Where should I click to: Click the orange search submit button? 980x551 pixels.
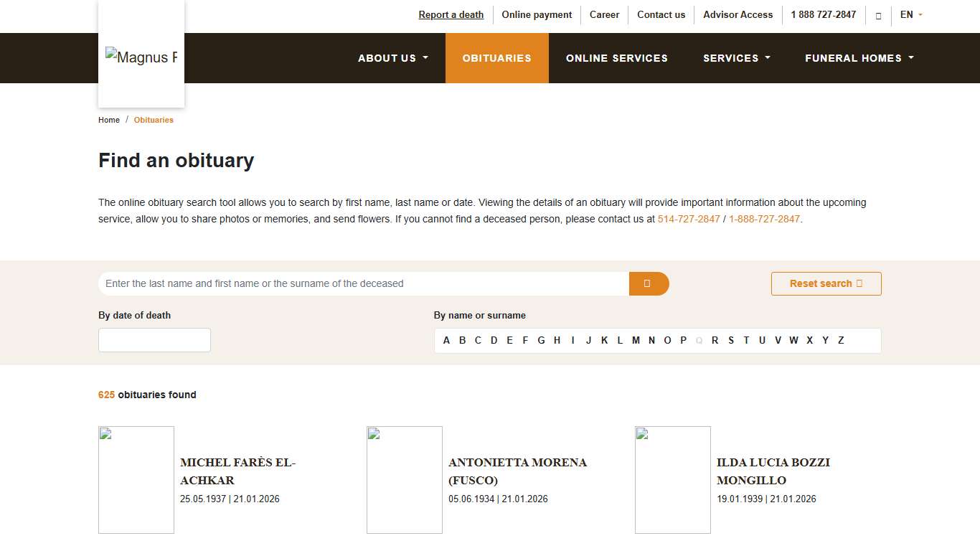[648, 283]
